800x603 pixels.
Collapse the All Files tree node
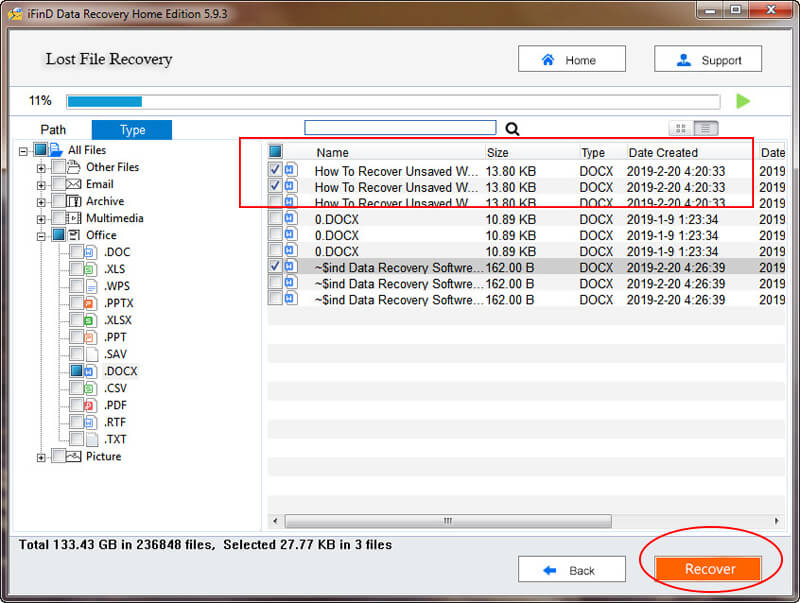click(23, 151)
